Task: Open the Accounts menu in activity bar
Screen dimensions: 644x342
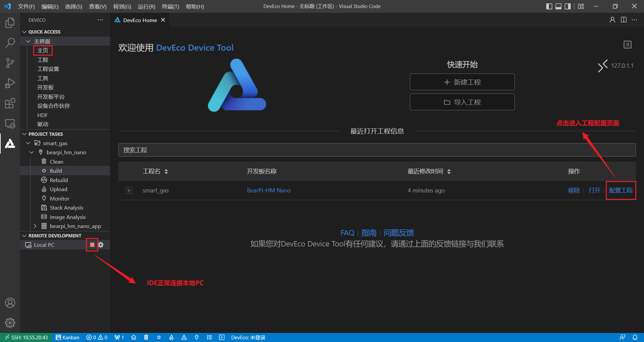Action: click(x=10, y=303)
